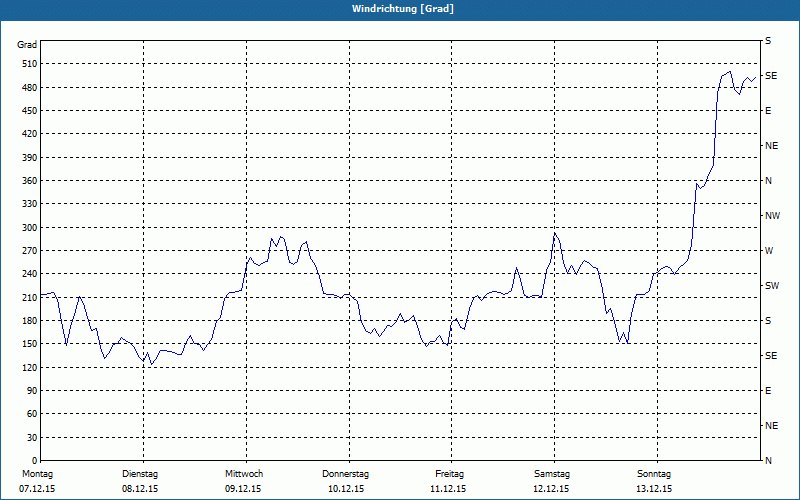
Task: Click the 'Donnerstag' day label
Action: pyautogui.click(x=345, y=474)
